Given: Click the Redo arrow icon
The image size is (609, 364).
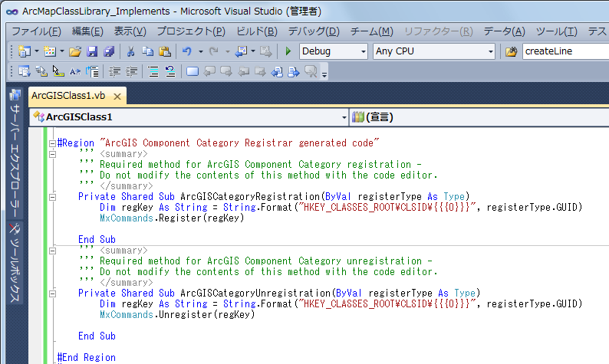Looking at the screenshot, I should click(x=214, y=51).
